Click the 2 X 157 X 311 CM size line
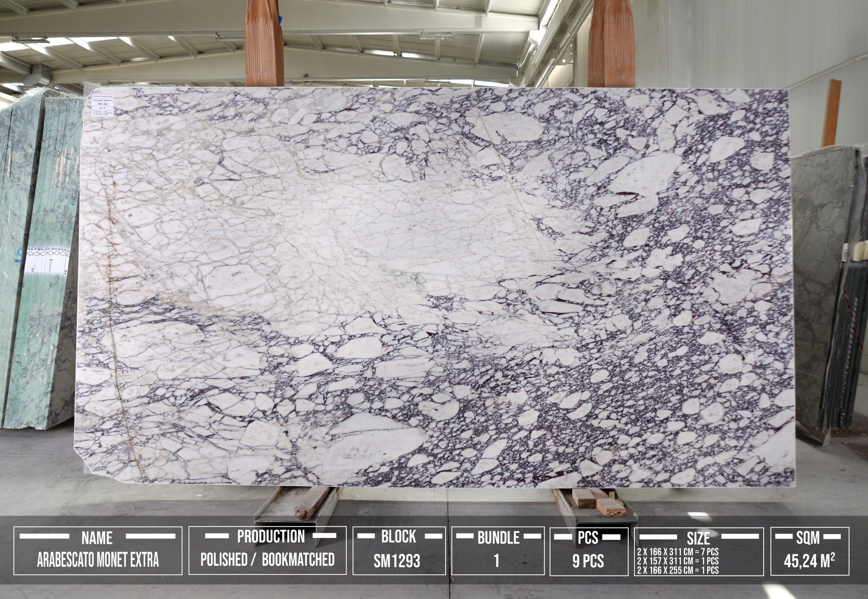 677,561
